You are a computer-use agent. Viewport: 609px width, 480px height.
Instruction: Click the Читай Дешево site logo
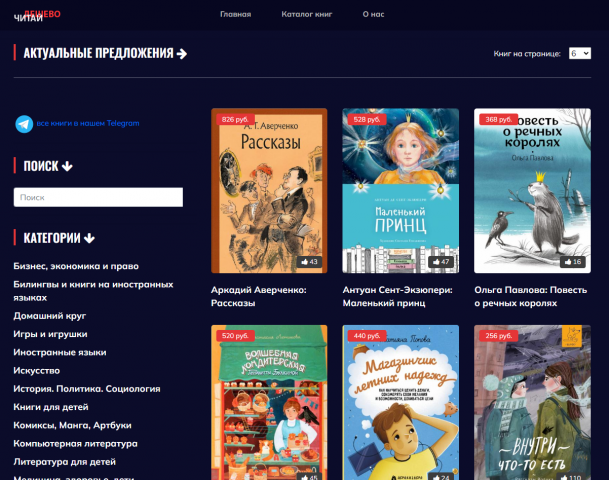click(37, 16)
